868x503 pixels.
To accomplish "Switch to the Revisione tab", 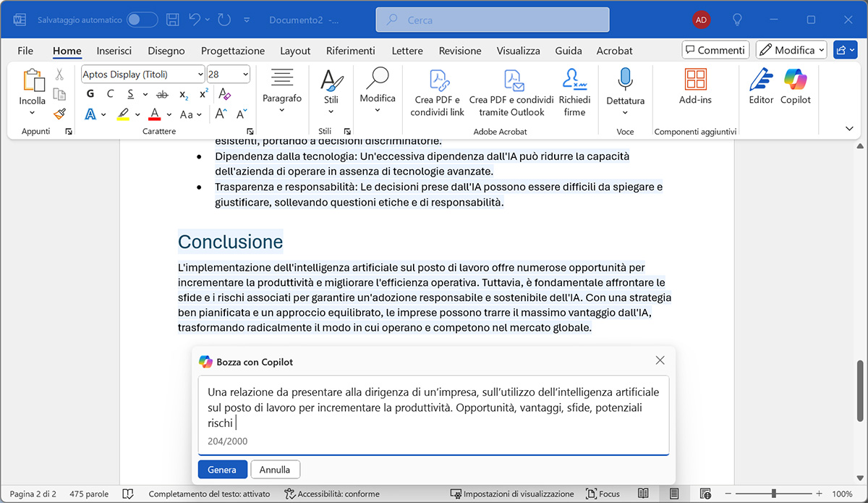I will [460, 51].
